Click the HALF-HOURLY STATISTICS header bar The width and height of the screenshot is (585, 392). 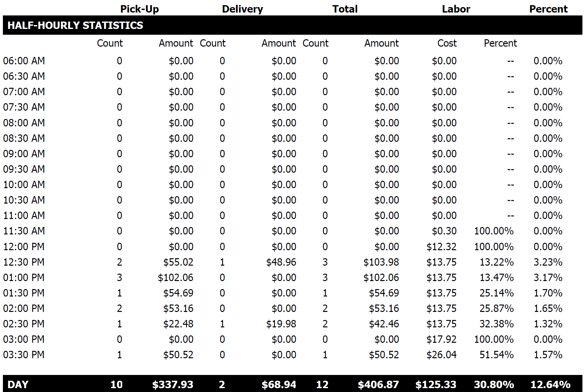75,25
